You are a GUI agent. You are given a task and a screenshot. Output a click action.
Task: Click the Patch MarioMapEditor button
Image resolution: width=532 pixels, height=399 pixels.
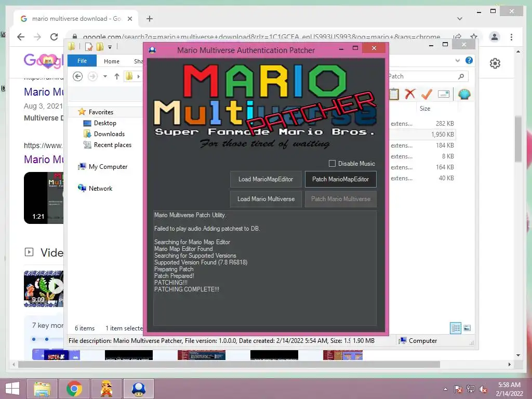coord(341,179)
